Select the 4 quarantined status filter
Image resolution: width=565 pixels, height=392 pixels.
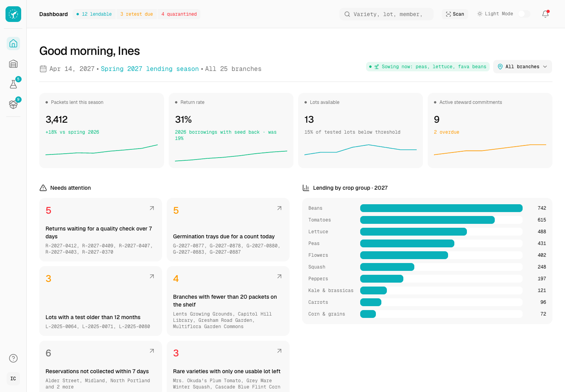[x=179, y=14]
